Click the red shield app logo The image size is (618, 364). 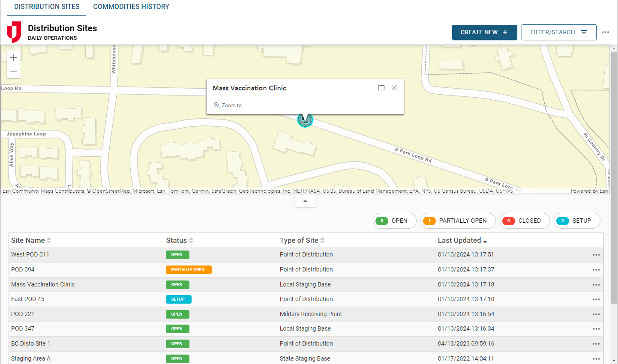pos(13,32)
